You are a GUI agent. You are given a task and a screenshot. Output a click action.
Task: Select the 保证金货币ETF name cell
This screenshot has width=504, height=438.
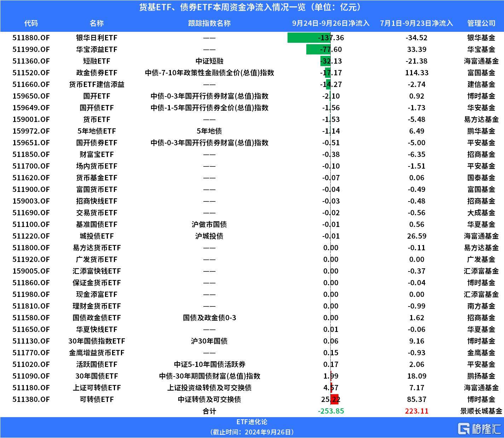(x=97, y=283)
